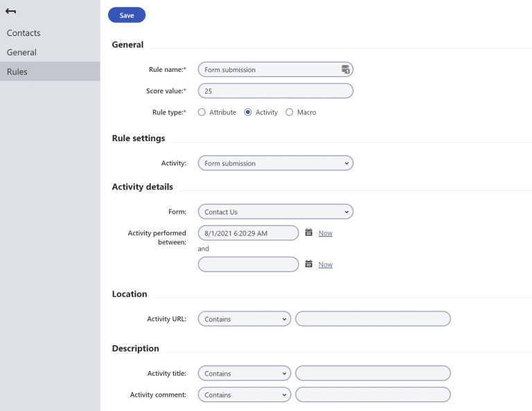Expand the Activity dropdown showing Form submission
The width and height of the screenshot is (532, 411).
pyautogui.click(x=276, y=163)
